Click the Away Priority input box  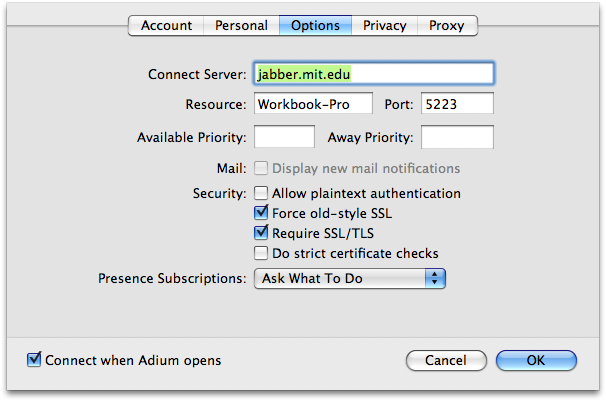457,137
